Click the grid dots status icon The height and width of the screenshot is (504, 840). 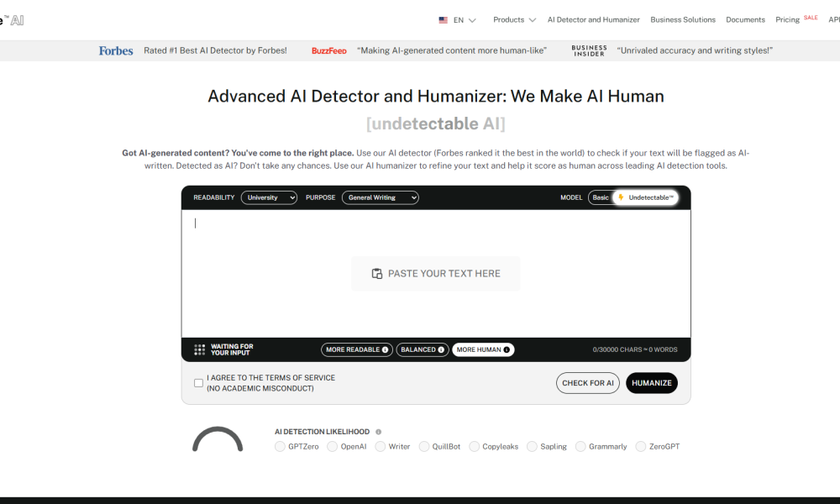(x=199, y=349)
